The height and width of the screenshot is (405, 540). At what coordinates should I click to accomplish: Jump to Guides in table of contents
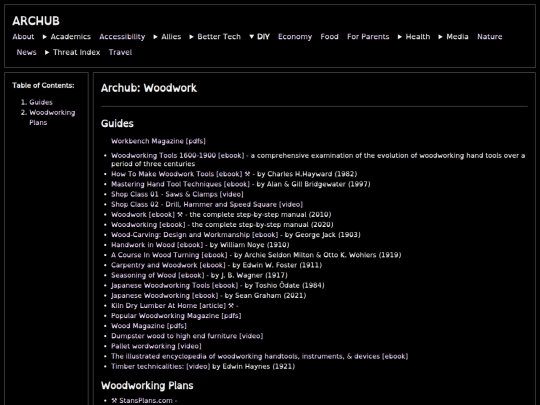pos(41,102)
